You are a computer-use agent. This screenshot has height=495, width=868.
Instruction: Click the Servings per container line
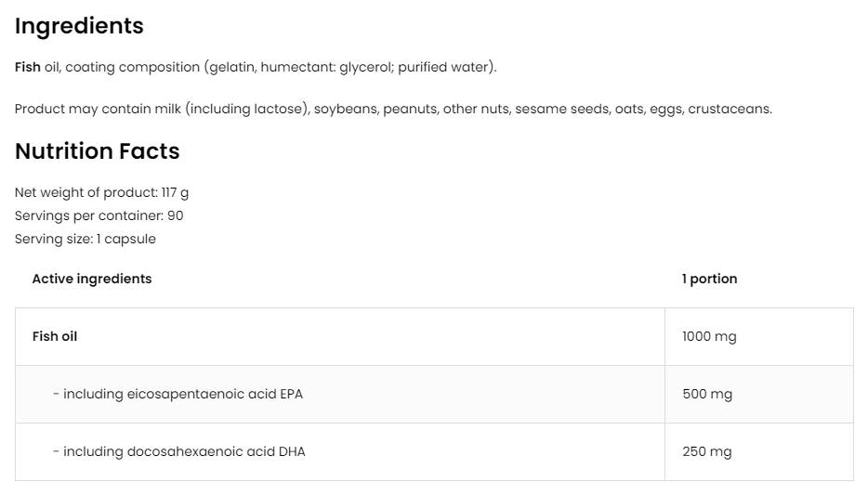(x=99, y=215)
